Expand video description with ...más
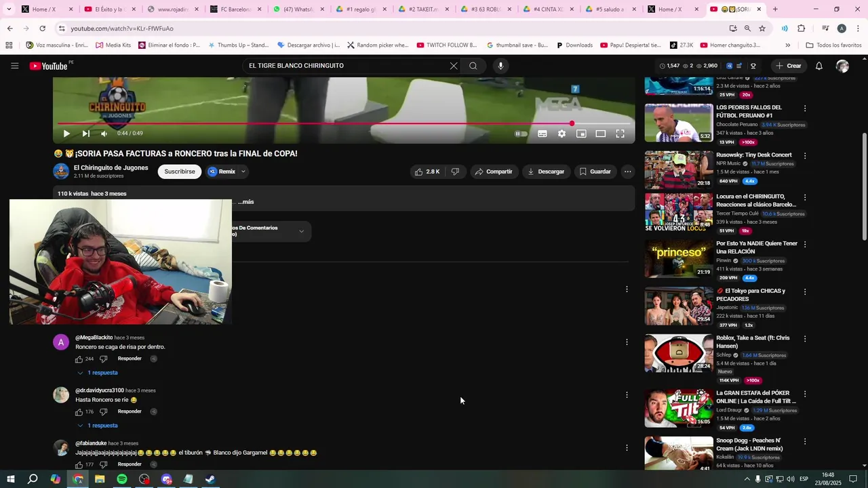Viewport: 868px width, 488px height. 245,202
